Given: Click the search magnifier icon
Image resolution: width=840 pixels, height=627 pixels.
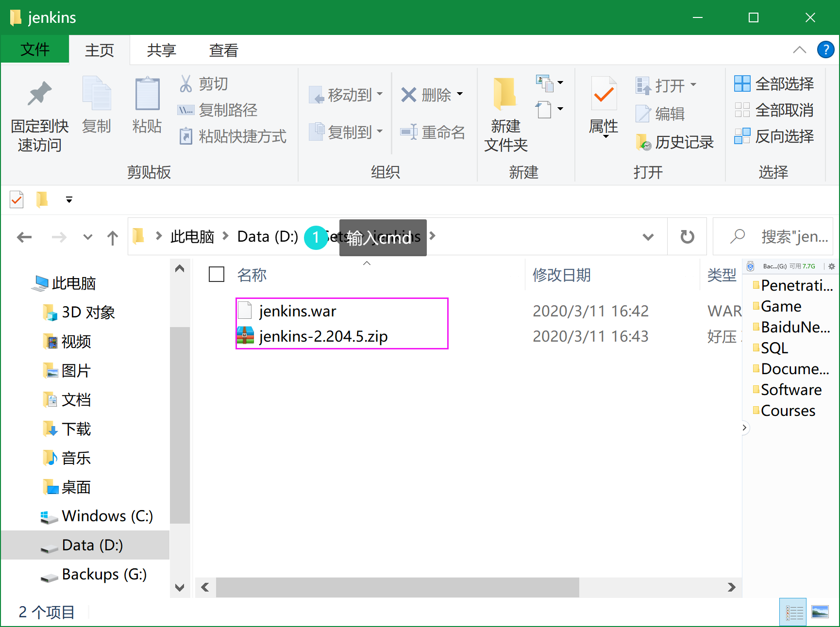Looking at the screenshot, I should [738, 236].
